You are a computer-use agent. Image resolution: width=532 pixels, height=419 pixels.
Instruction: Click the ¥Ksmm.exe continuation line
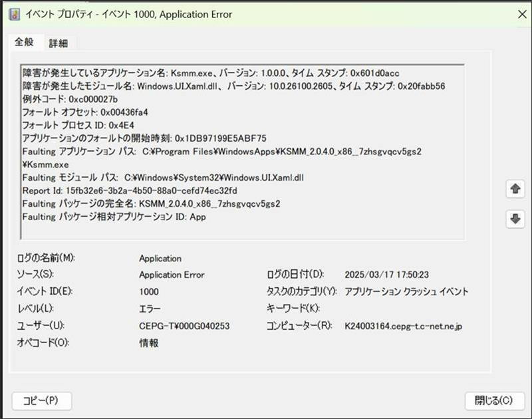(45, 165)
